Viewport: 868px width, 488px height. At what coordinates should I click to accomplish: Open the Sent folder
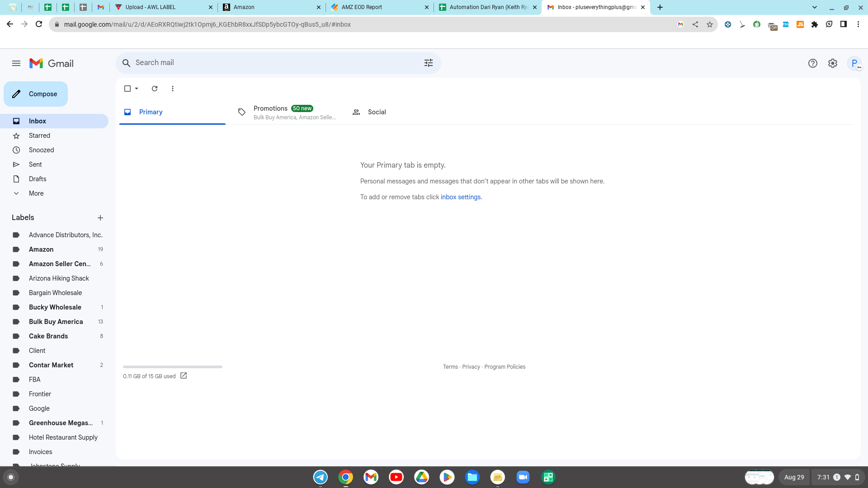54,164
